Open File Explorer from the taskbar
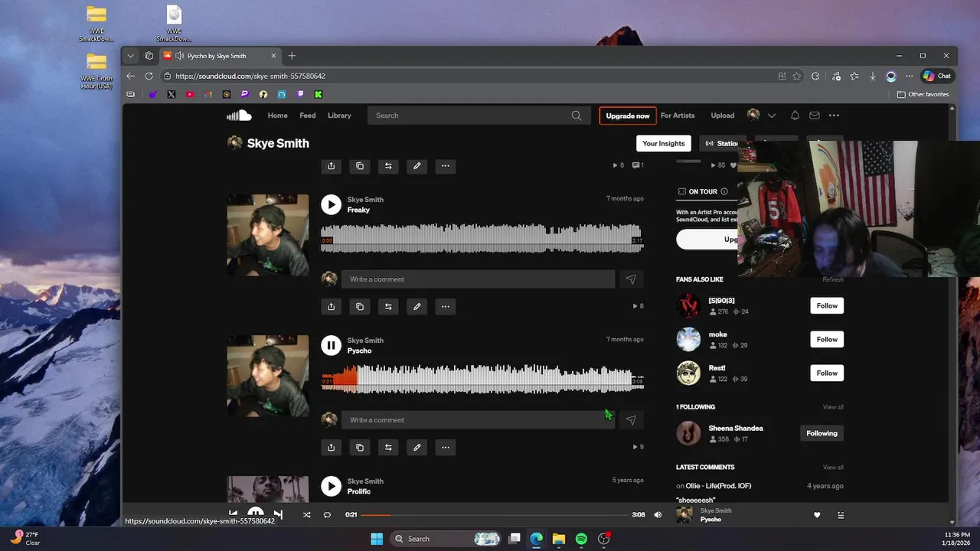The image size is (980, 551). pyautogui.click(x=559, y=539)
